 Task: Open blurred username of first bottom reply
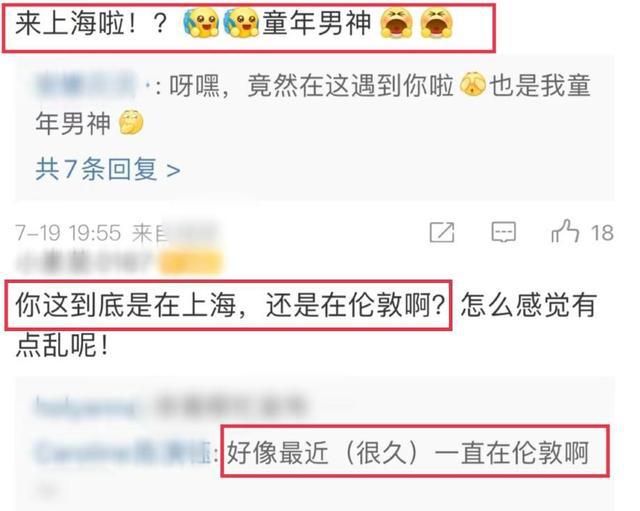(x=86, y=406)
